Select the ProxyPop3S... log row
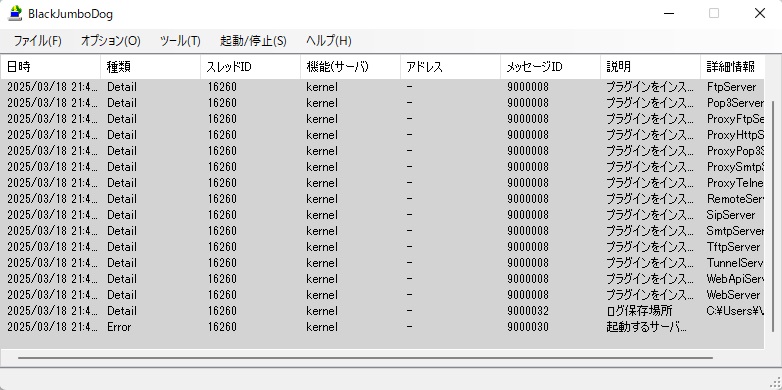Viewport: 782px width, 390px height. pos(382,151)
